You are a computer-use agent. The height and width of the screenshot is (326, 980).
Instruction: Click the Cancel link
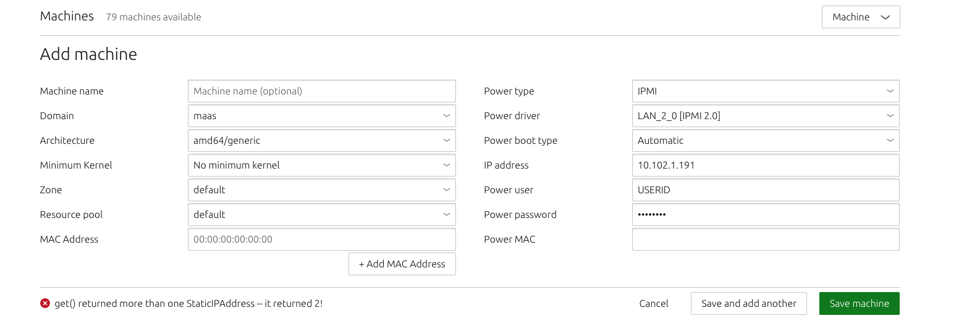[x=654, y=304]
